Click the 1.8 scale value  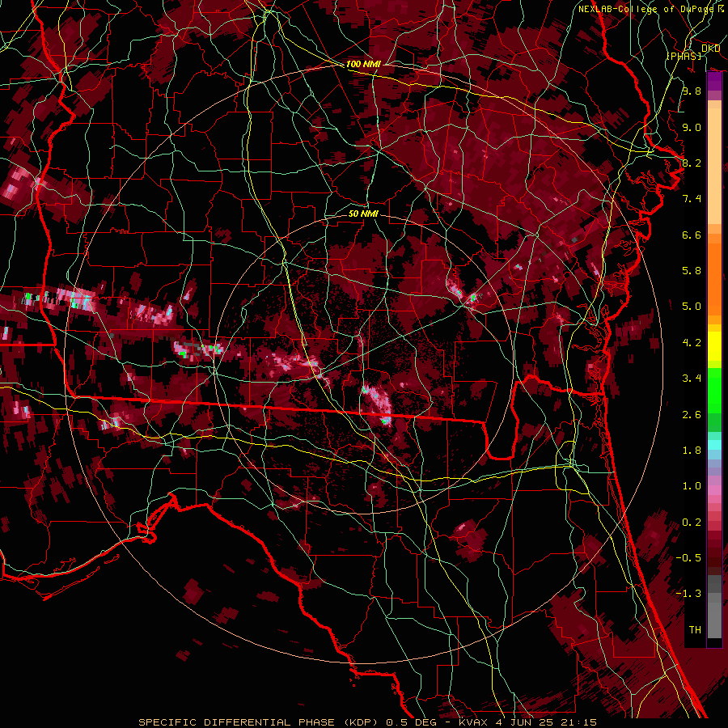[692, 451]
